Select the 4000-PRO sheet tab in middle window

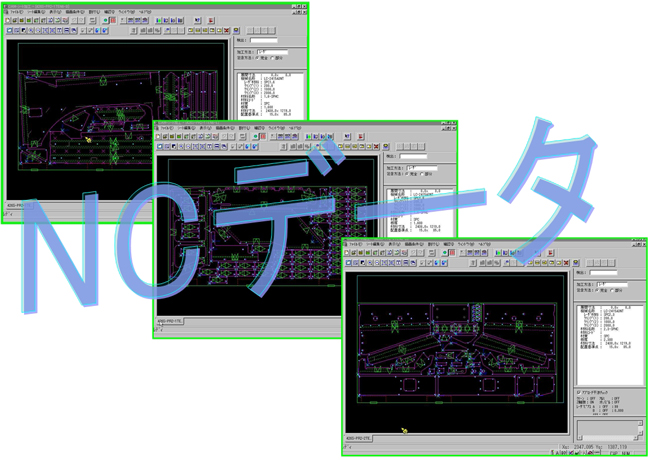[169, 321]
